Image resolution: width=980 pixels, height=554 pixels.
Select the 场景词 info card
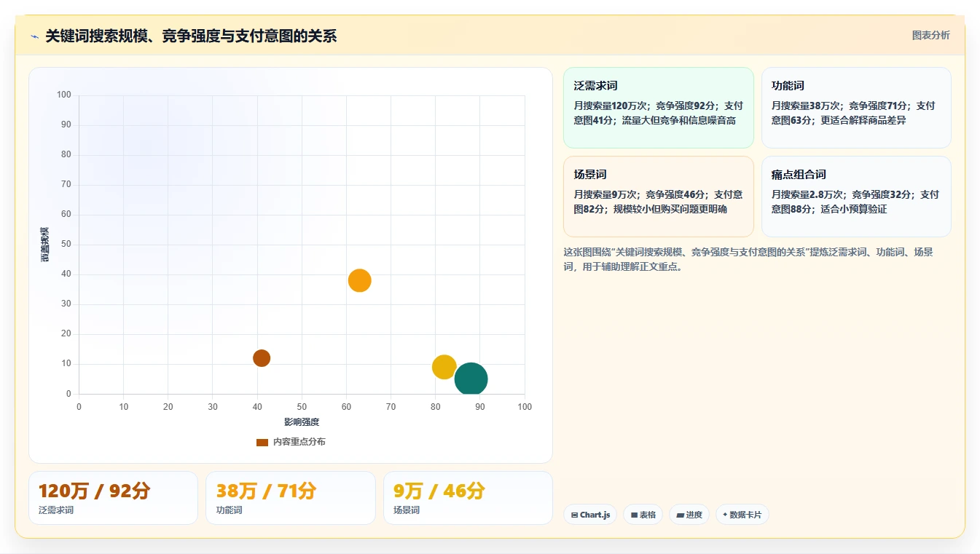658,197
